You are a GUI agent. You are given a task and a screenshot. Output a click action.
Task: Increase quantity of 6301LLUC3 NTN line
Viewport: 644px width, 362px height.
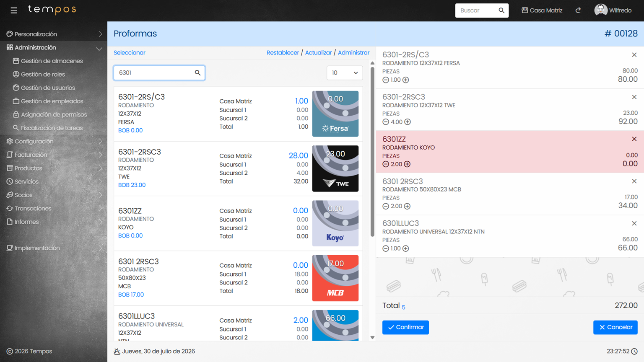tap(406, 248)
